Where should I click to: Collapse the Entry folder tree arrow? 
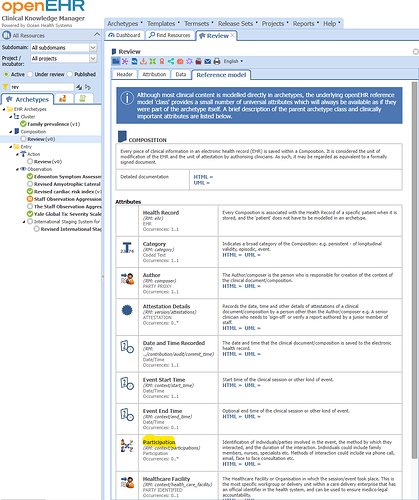coord(10,147)
